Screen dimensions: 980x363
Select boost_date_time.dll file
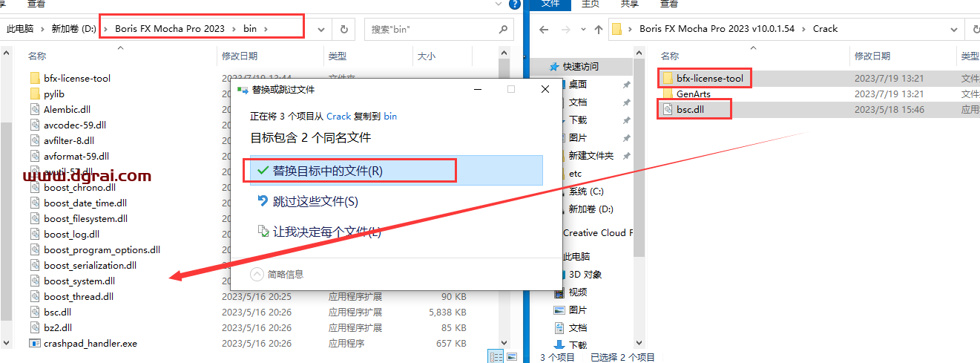coord(85,203)
